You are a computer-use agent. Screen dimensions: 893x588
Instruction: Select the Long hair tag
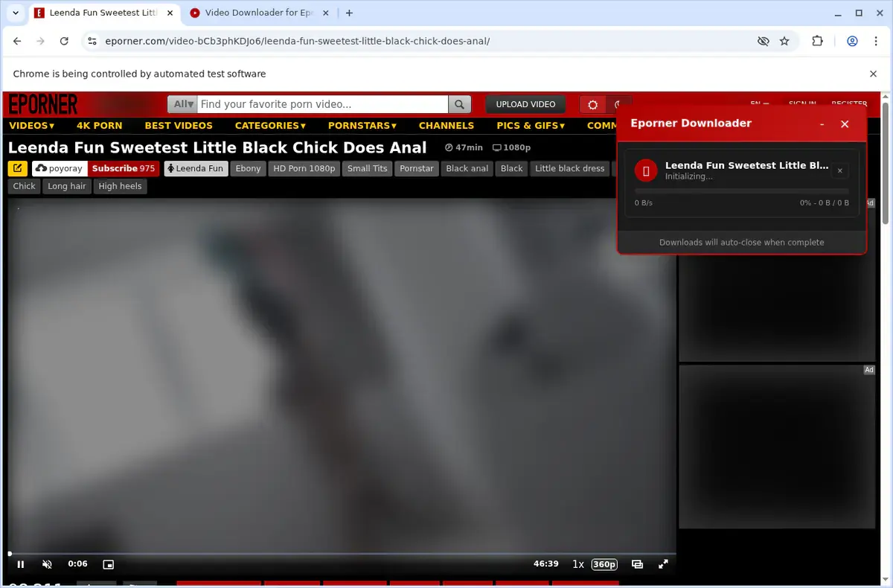67,186
